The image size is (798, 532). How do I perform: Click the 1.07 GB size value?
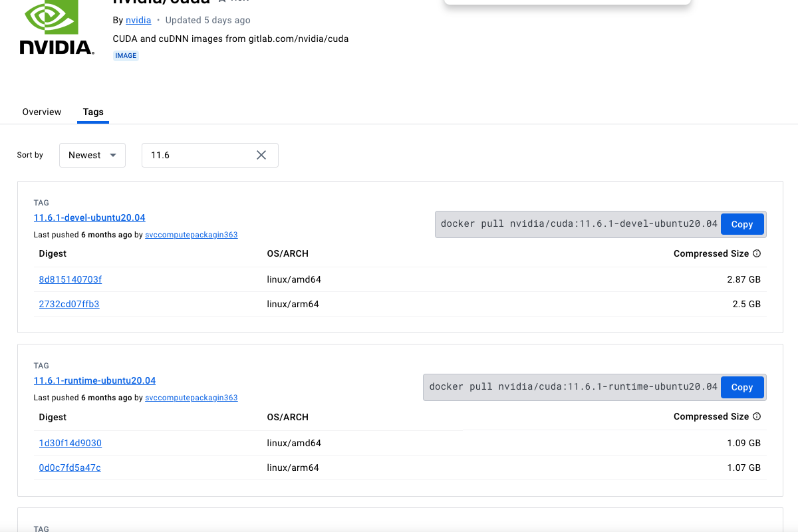tap(744, 467)
